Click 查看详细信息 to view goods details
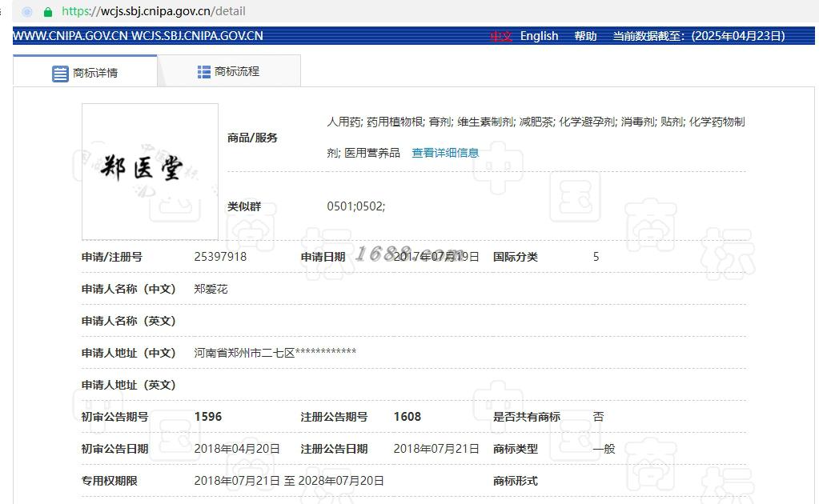 (x=445, y=153)
